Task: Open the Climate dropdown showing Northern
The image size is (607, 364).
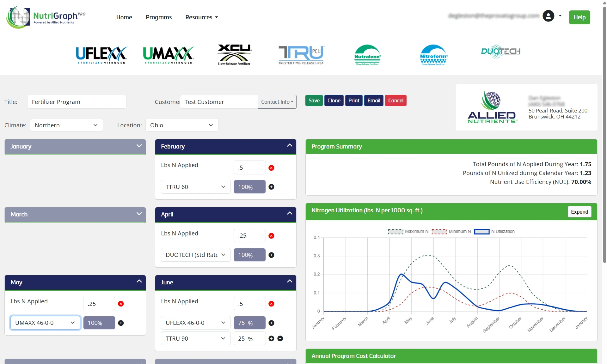Action: [x=66, y=125]
